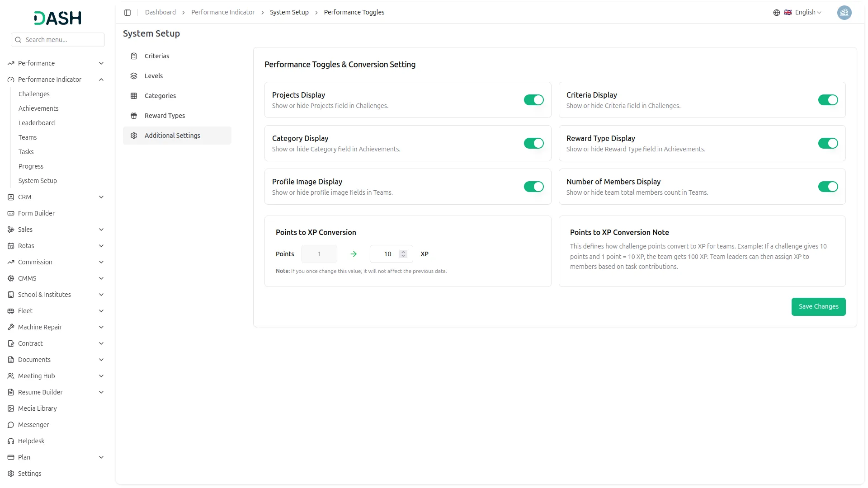Expand the Performance menu chevron

pyautogui.click(x=101, y=63)
